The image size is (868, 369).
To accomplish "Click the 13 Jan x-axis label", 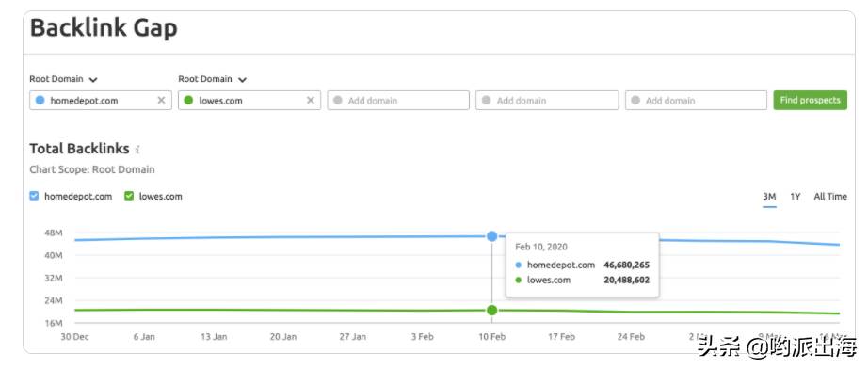I will coord(214,336).
